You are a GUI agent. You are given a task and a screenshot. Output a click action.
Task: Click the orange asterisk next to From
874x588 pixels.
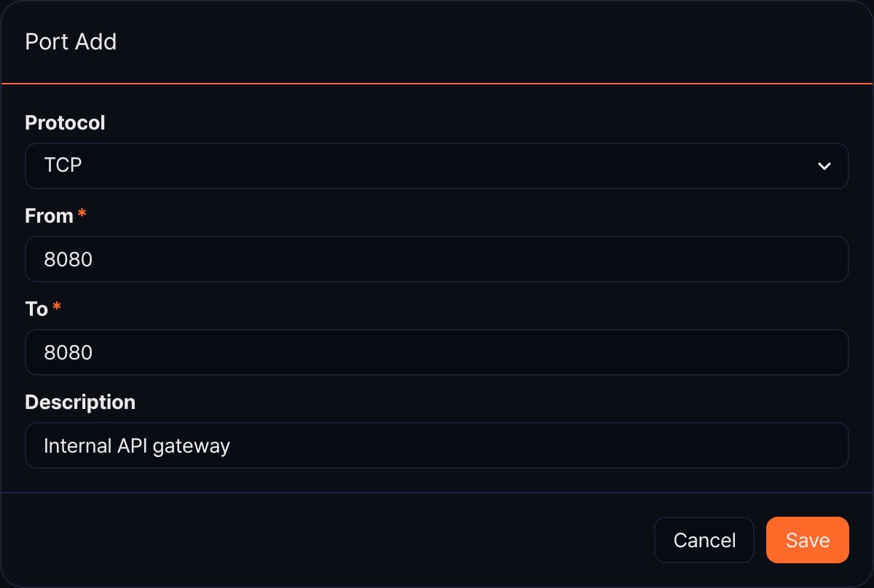click(82, 214)
